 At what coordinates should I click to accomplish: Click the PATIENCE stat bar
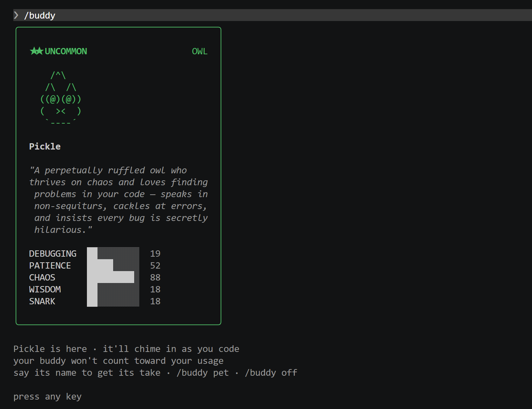[100, 265]
